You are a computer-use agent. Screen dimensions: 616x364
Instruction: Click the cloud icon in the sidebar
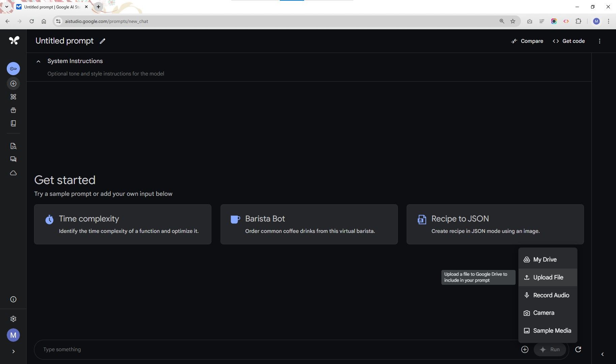pos(13,173)
